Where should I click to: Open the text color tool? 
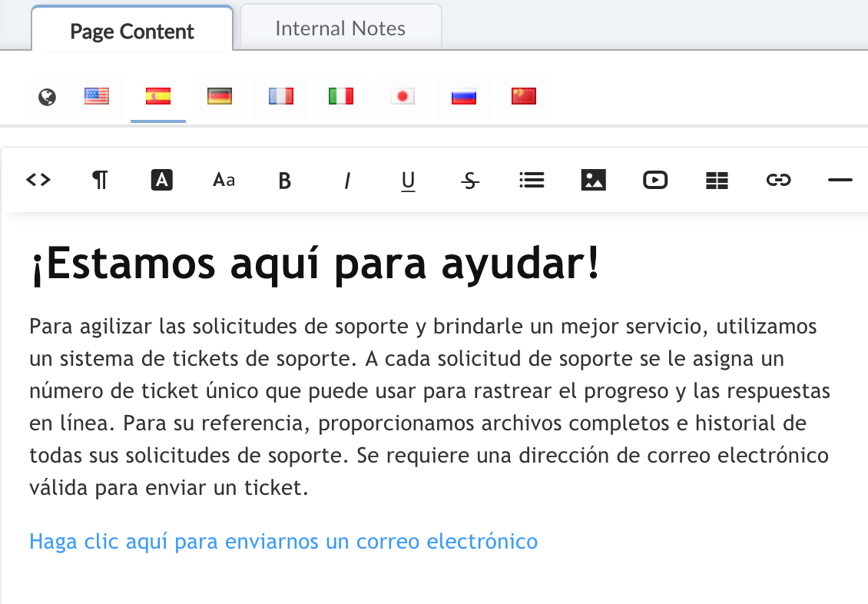(161, 180)
